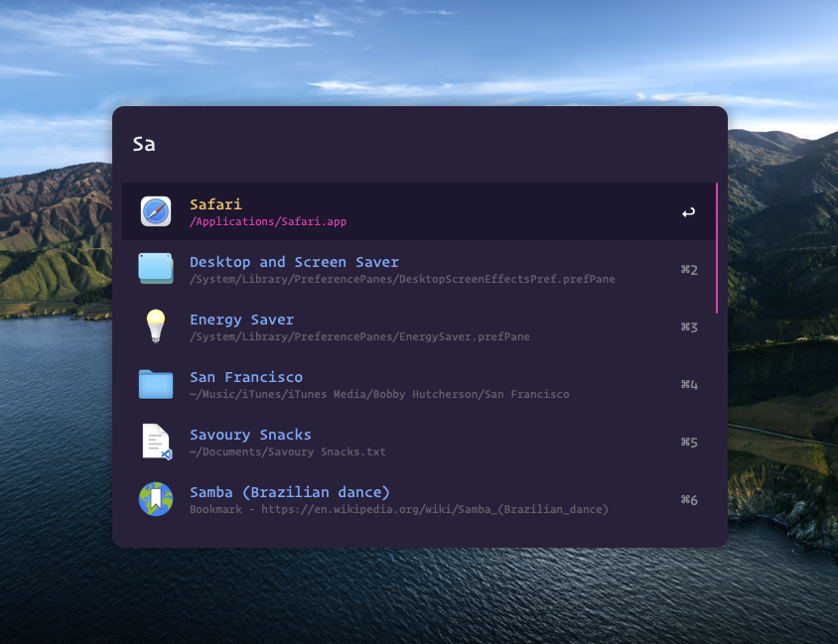The image size is (838, 644).
Task: Choose the Energy Saver light bulb icon
Action: 156,325
